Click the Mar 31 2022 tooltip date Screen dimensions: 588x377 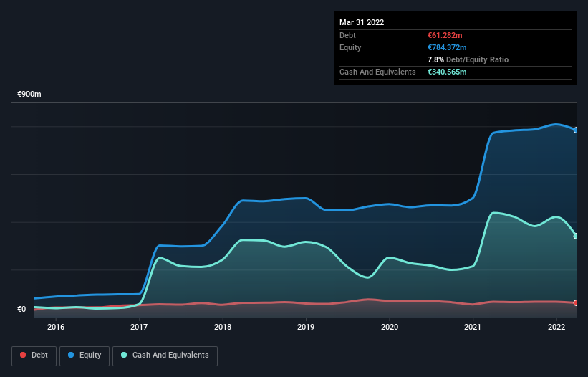click(x=362, y=22)
